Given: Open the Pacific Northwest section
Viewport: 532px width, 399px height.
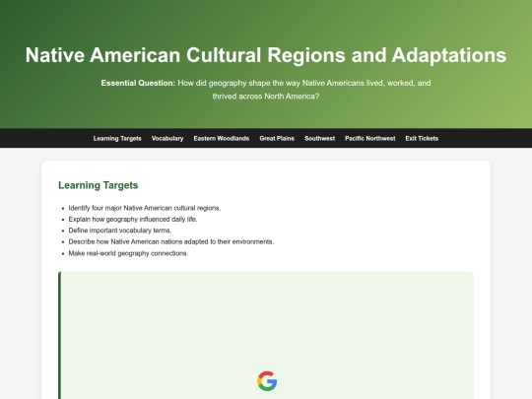Looking at the screenshot, I should 370,139.
